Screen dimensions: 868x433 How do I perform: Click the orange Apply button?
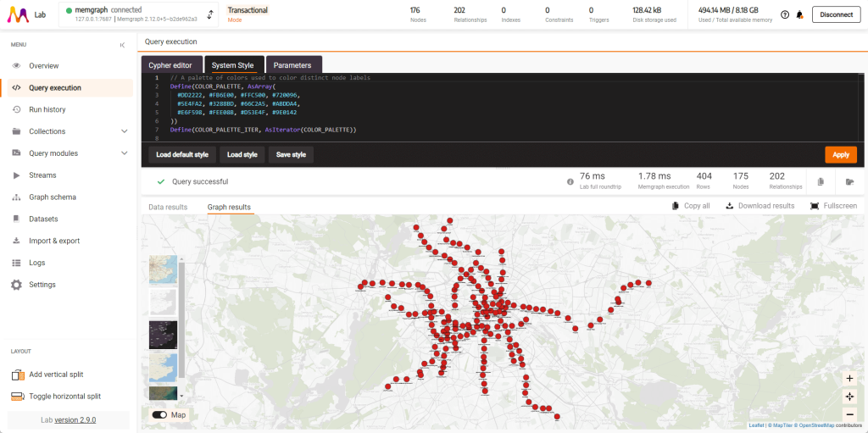pos(840,155)
